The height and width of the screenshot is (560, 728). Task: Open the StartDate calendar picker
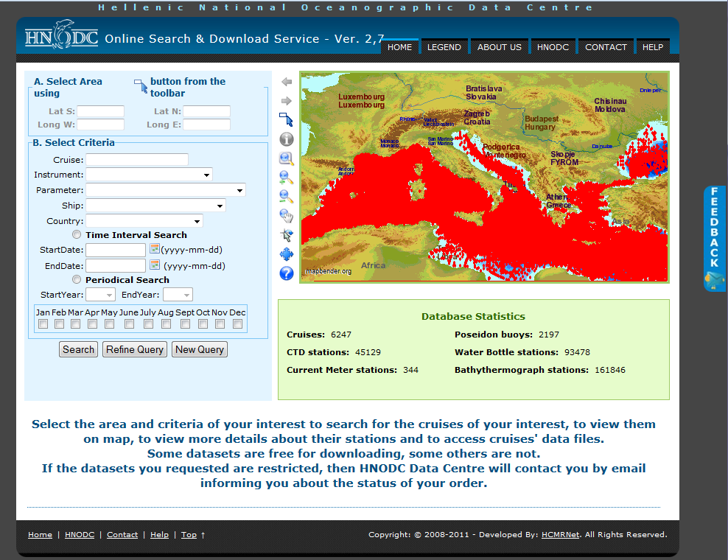coord(155,249)
